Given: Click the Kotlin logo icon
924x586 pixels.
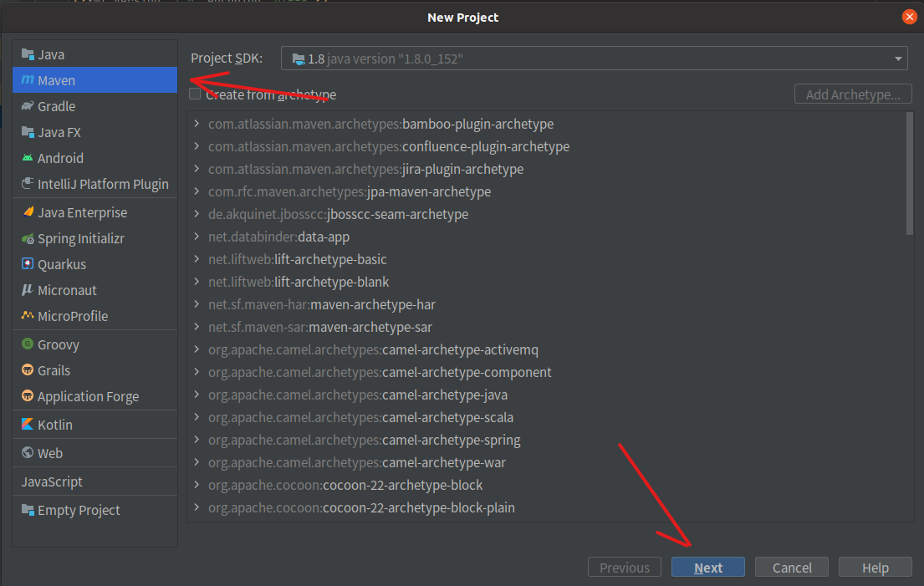Looking at the screenshot, I should [x=28, y=424].
